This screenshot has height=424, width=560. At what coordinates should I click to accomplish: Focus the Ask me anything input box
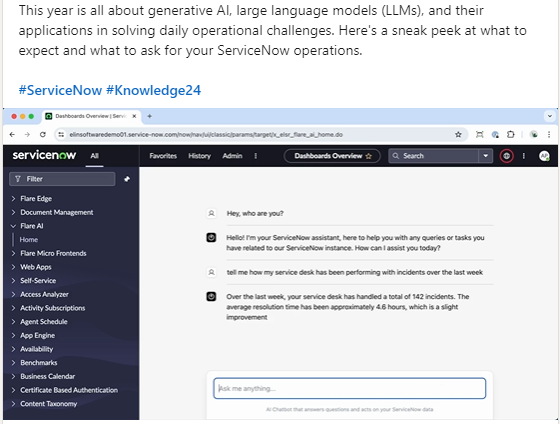point(349,388)
